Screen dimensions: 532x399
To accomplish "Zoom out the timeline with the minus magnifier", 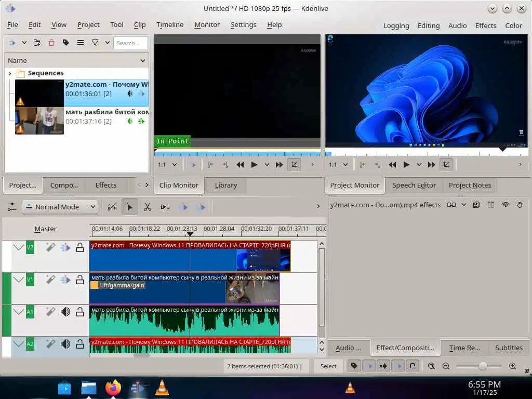I will (x=446, y=366).
